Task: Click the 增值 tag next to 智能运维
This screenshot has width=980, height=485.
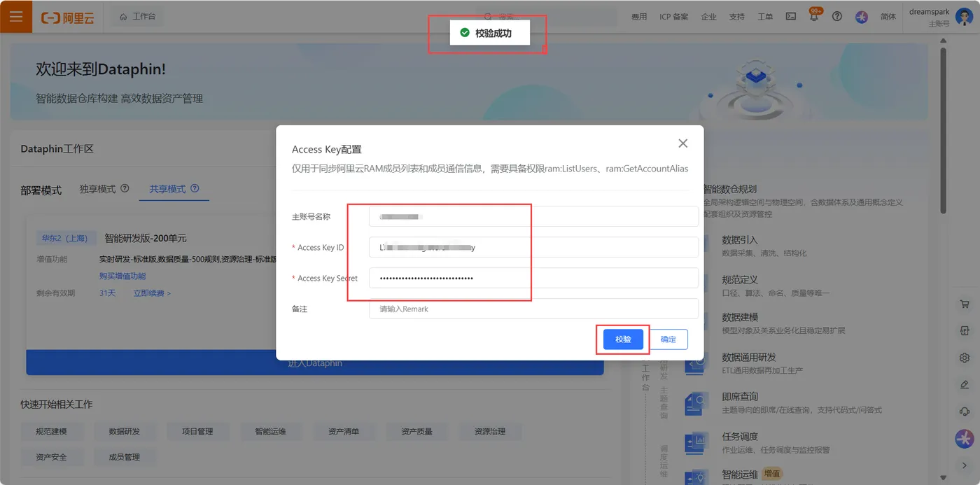Action: pos(772,475)
